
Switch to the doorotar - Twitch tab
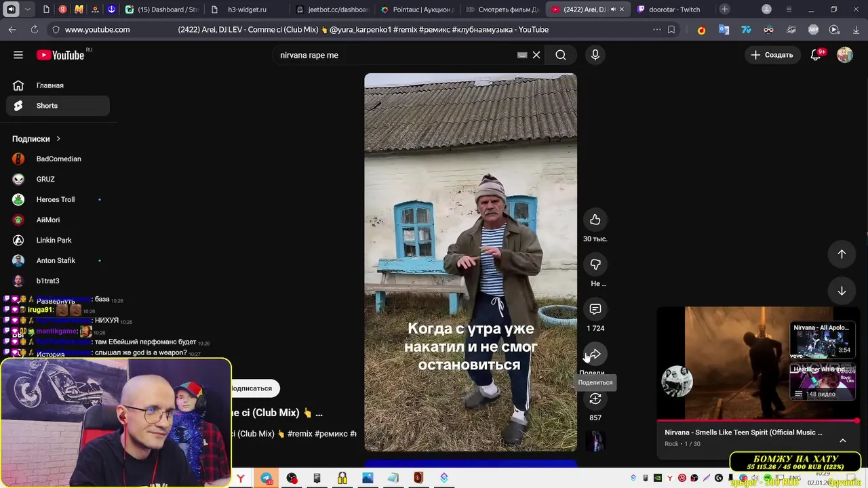673,9
